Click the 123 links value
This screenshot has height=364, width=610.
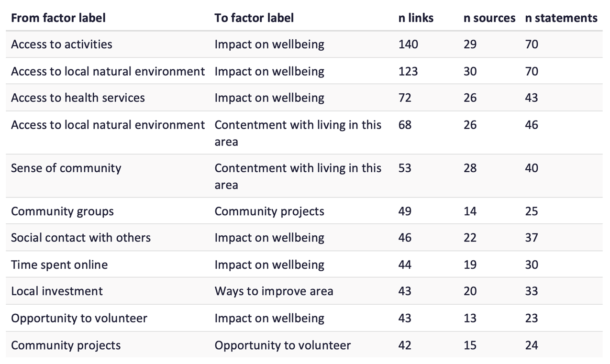(408, 72)
